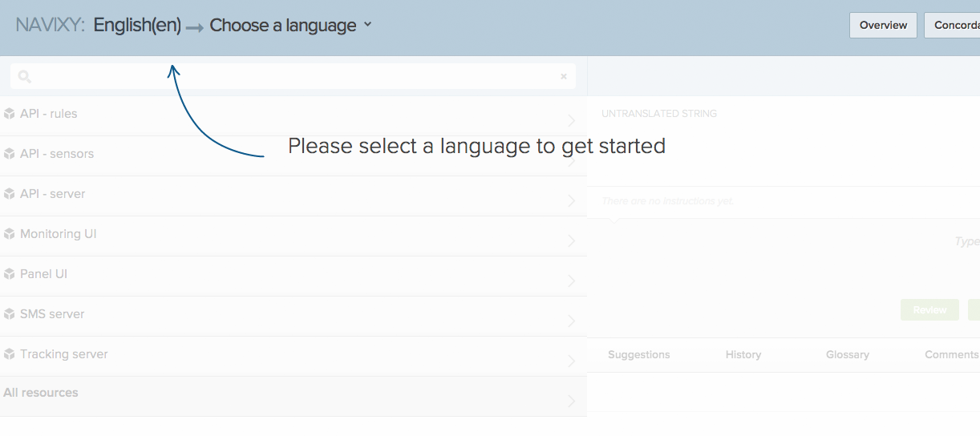Switch to the History tab

point(743,354)
